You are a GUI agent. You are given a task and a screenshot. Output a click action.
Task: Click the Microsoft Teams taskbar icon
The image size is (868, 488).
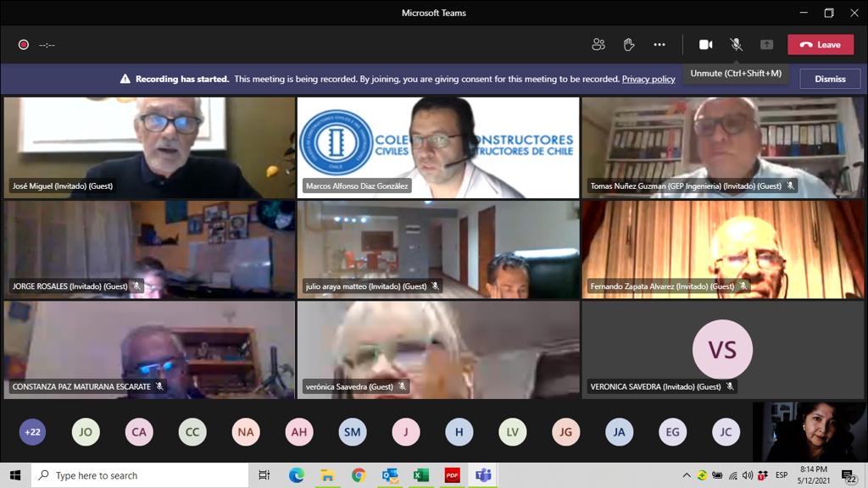(483, 475)
